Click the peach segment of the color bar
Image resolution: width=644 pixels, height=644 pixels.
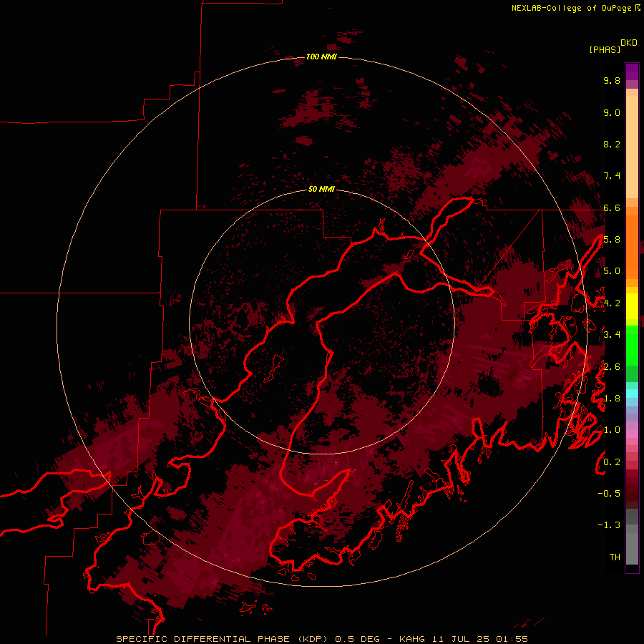click(x=632, y=147)
